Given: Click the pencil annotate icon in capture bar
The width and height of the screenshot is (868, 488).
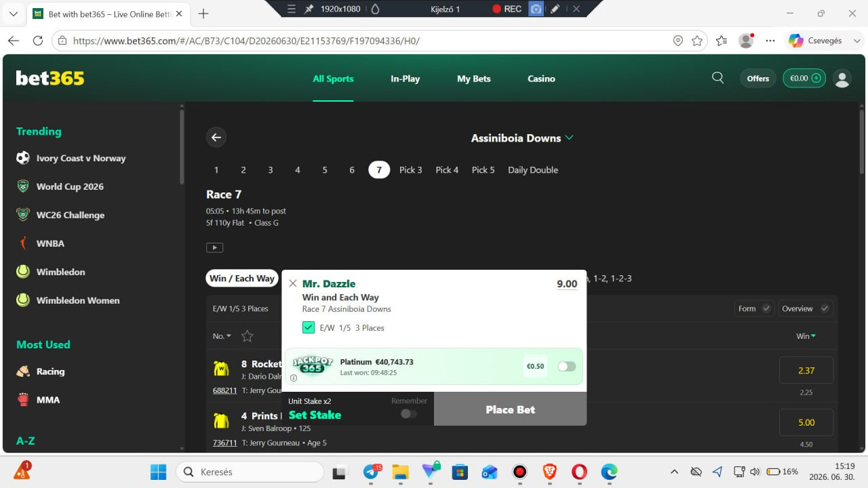Looking at the screenshot, I should (x=555, y=9).
